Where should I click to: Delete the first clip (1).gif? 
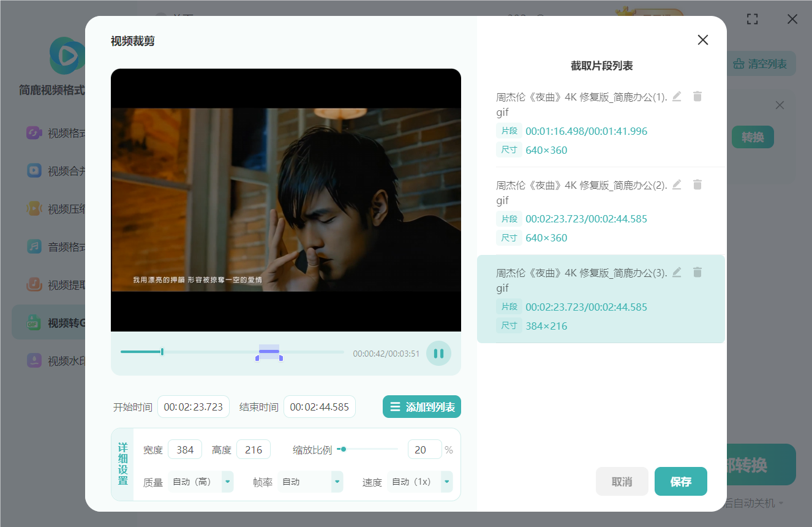pyautogui.click(x=697, y=96)
